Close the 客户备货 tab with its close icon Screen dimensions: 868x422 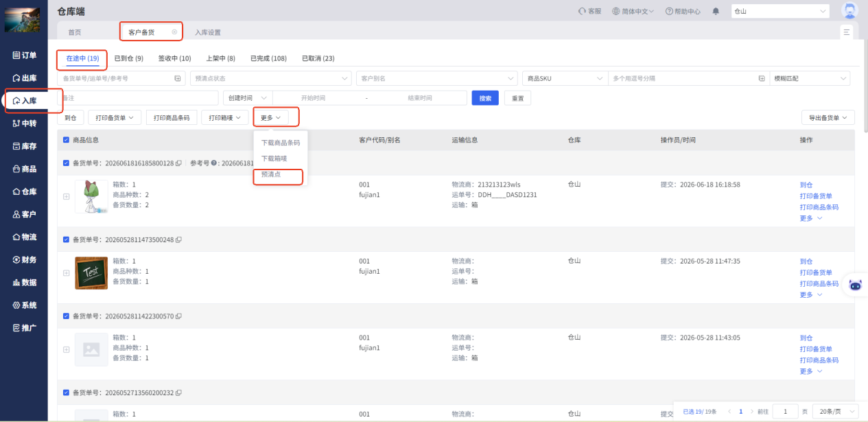[174, 32]
